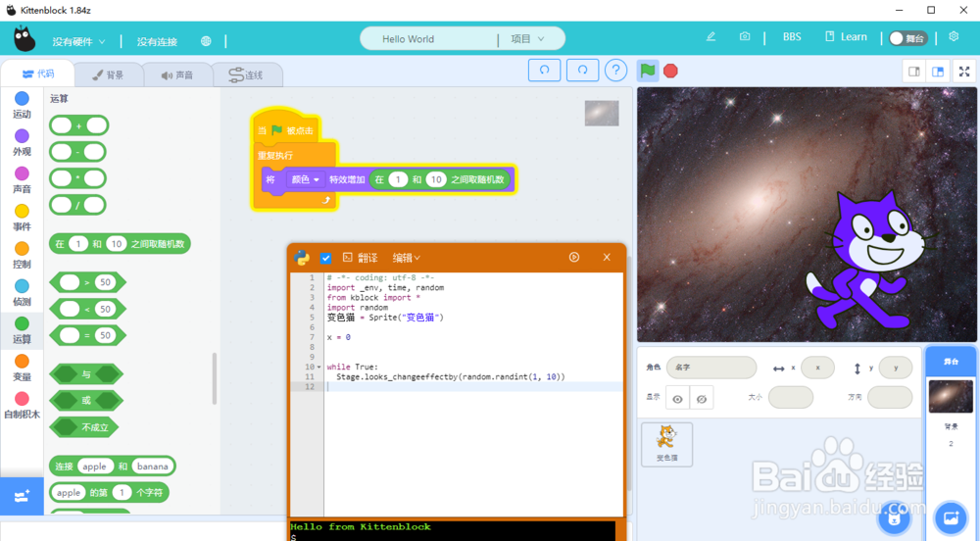Open the Learn link
980x541 pixels.
point(846,37)
